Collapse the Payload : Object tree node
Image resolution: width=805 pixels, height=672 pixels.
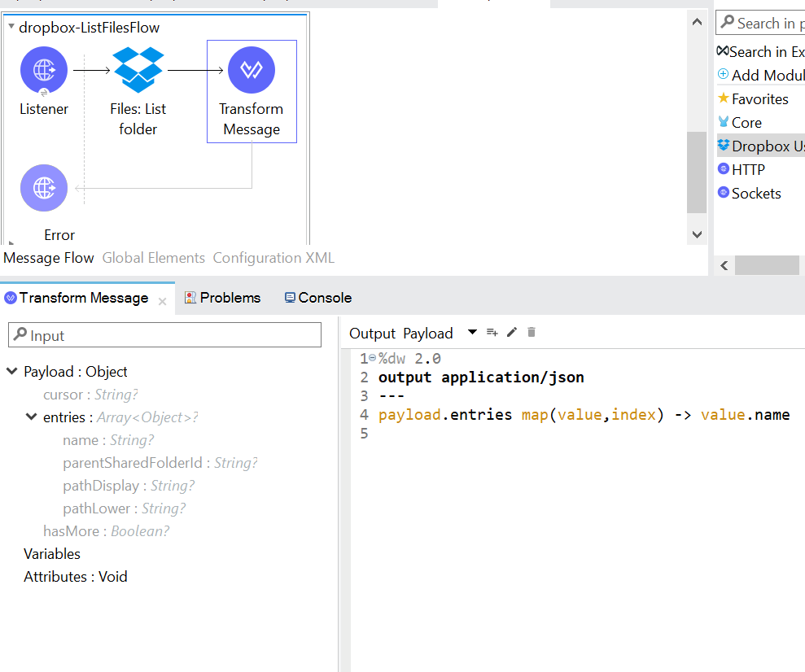pos(12,372)
